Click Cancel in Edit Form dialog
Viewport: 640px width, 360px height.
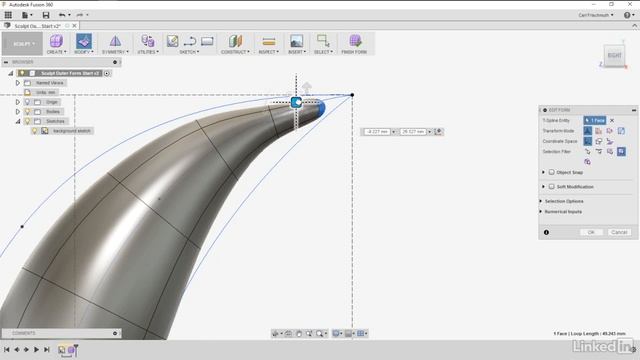(619, 232)
